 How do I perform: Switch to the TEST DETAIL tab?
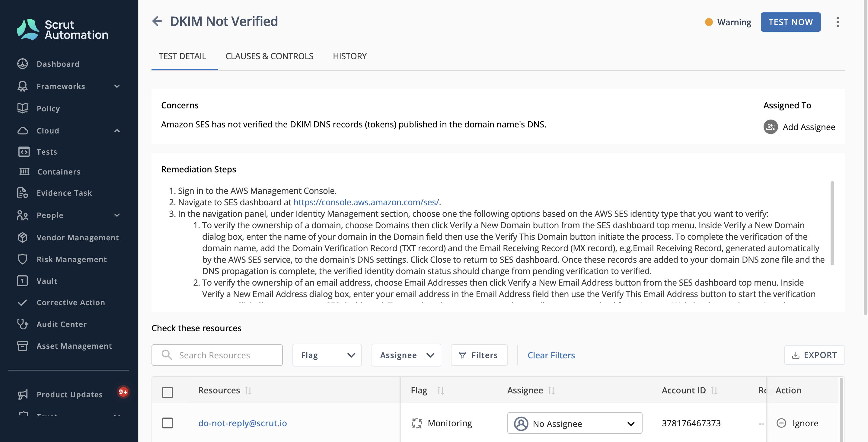click(182, 56)
